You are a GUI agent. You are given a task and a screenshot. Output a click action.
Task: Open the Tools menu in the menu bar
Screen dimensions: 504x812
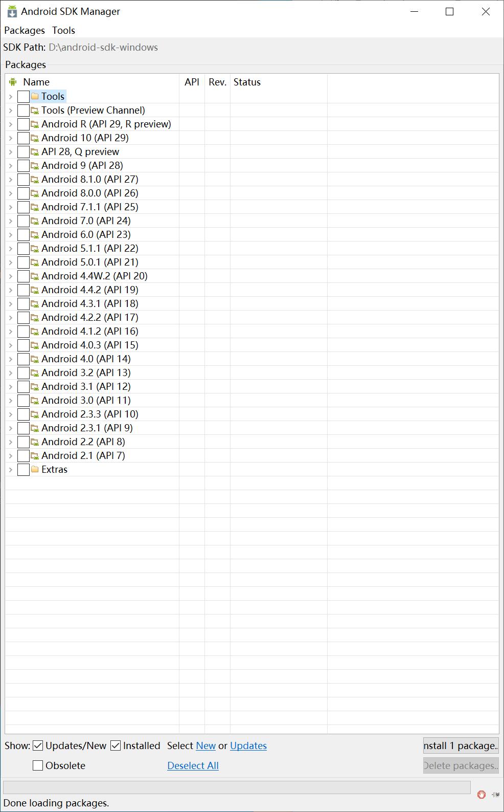[63, 30]
